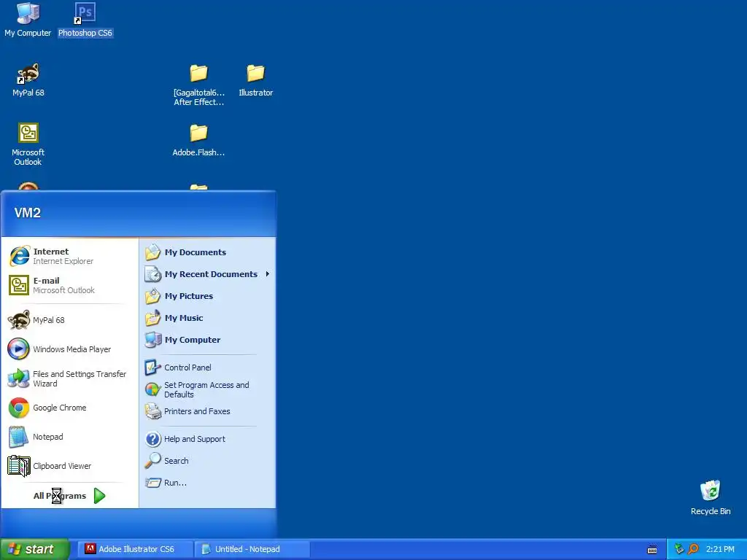Select the My Computer desktop icon
747x560 pixels.
click(x=28, y=20)
